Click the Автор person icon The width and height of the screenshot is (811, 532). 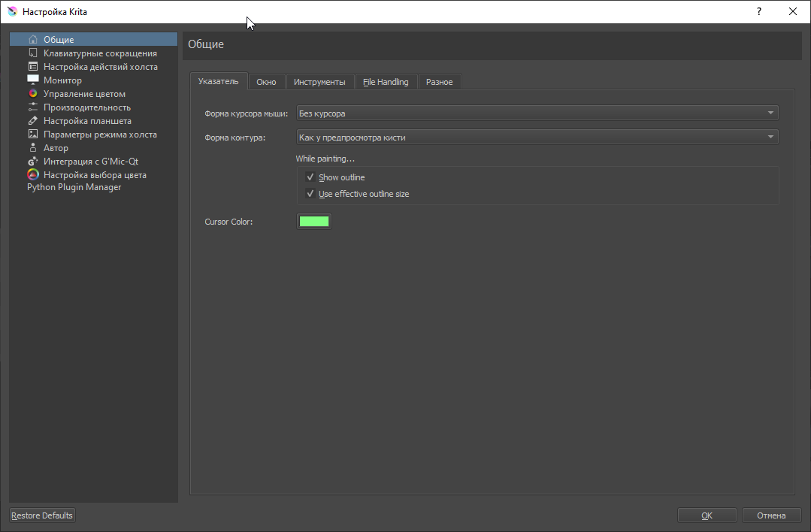click(33, 148)
